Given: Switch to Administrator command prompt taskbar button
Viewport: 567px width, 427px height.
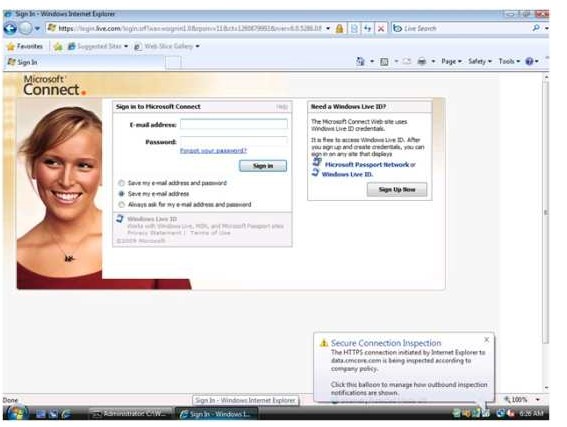Looking at the screenshot, I should (x=131, y=413).
